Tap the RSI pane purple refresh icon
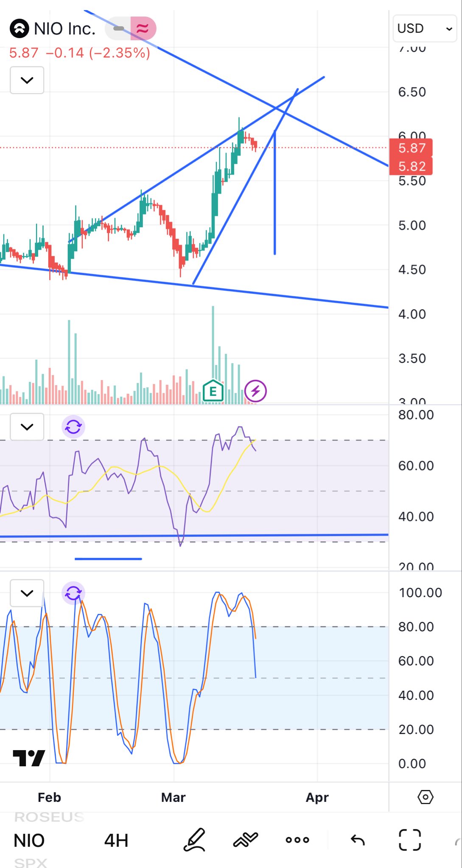 [73, 427]
